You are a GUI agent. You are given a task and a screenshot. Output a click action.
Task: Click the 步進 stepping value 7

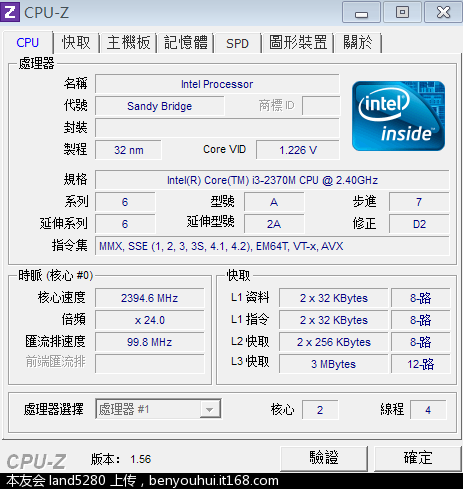coord(419,202)
